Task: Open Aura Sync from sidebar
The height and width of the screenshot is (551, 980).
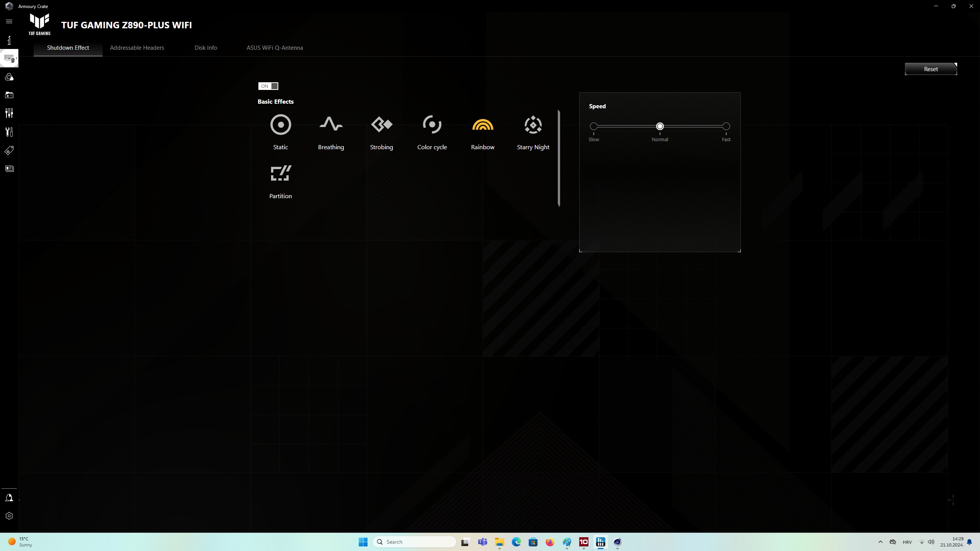Action: point(9,77)
